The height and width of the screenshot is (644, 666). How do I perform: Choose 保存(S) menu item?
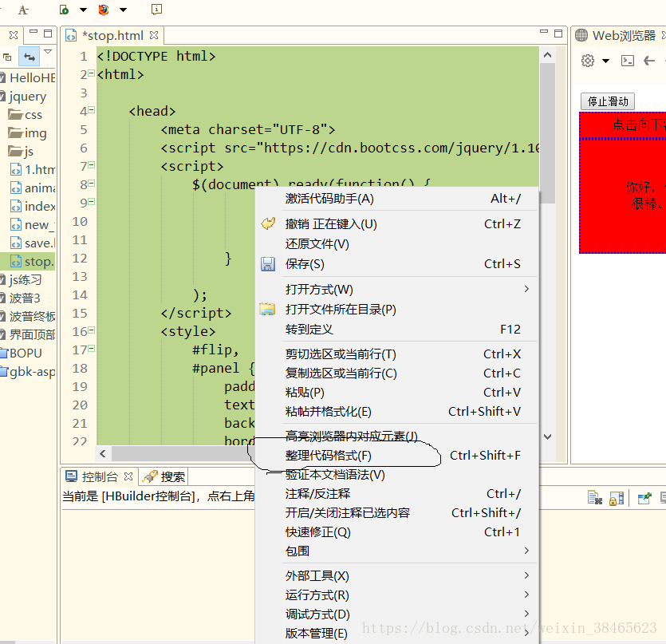pyautogui.click(x=397, y=264)
